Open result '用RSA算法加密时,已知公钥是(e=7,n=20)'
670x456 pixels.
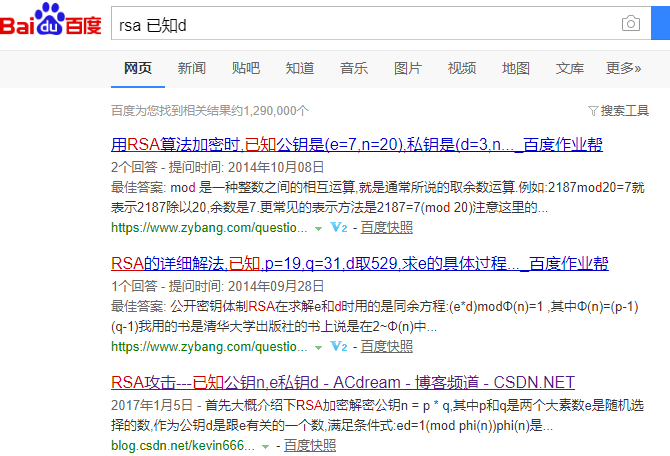[357, 144]
